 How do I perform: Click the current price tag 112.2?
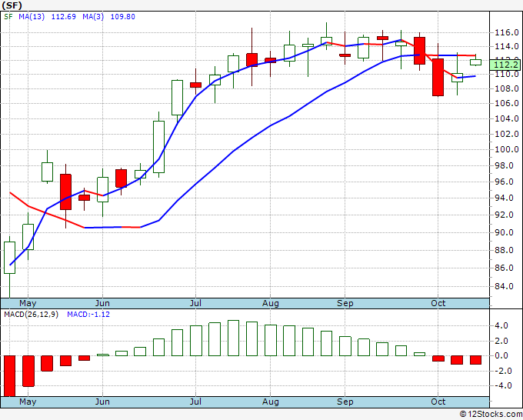click(x=505, y=65)
